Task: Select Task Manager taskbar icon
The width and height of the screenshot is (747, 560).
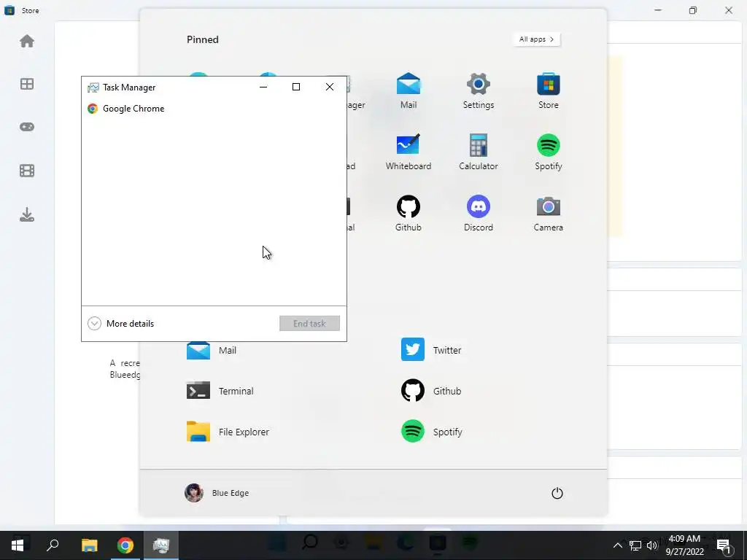Action: coord(161,545)
